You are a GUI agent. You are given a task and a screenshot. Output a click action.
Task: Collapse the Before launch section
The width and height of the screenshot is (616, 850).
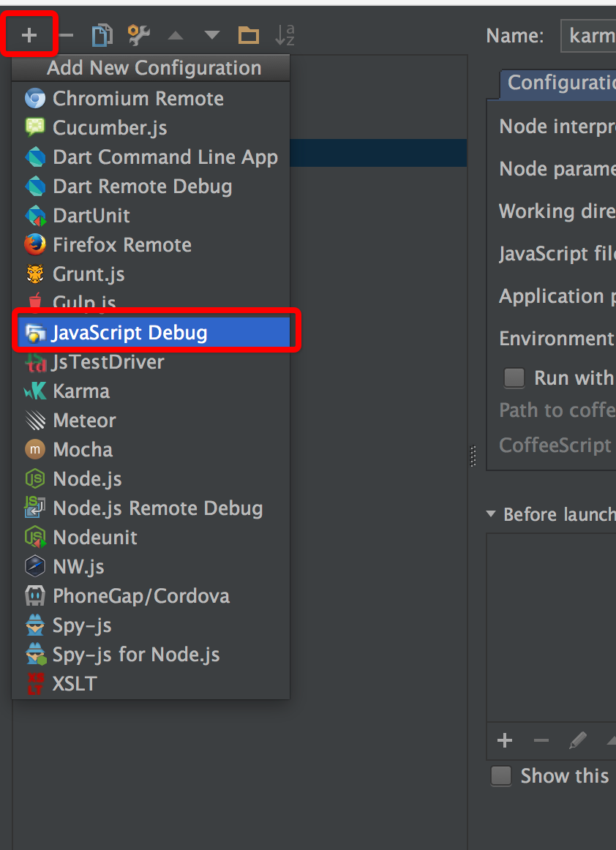point(492,514)
